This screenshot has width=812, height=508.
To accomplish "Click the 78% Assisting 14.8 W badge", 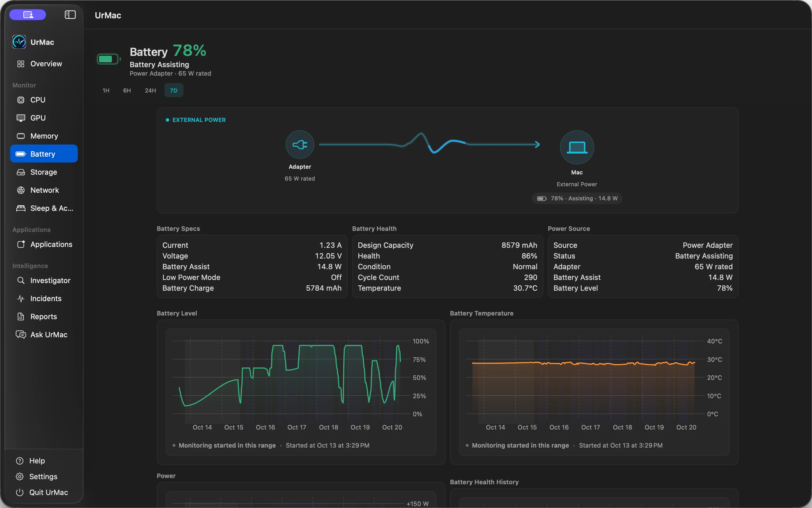I will coord(577,198).
